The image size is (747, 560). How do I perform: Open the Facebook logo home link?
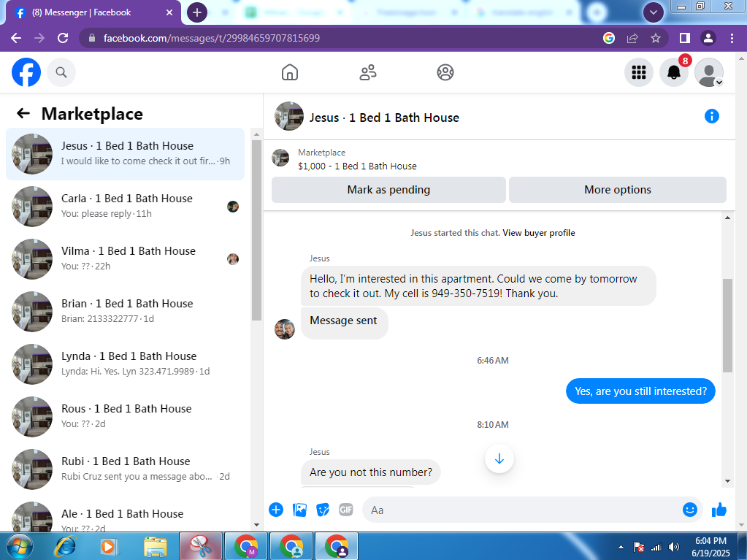[x=26, y=72]
